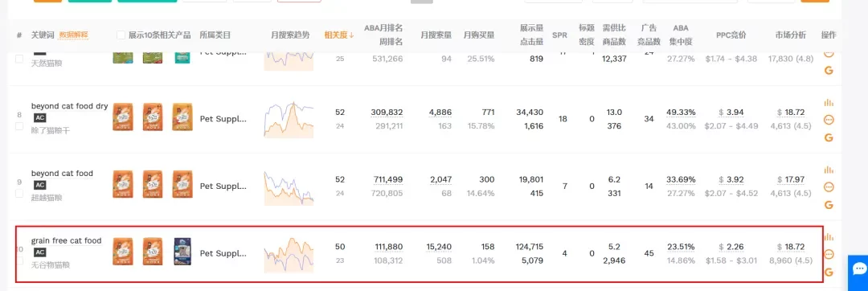This screenshot has height=291, width=868.
Task: Click 月搜索趋势 column header
Action: point(290,35)
